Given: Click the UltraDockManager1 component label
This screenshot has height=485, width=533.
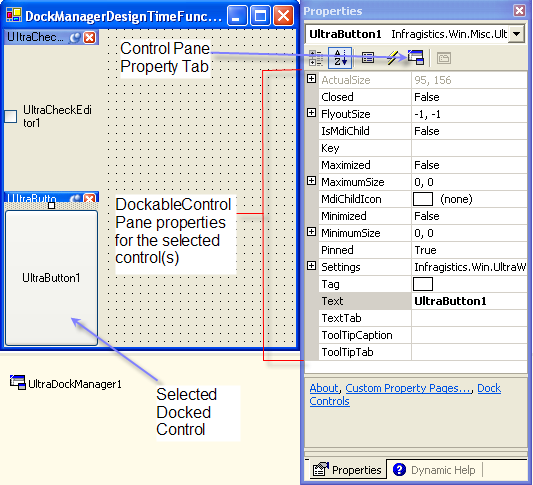Looking at the screenshot, I should coord(75,384).
